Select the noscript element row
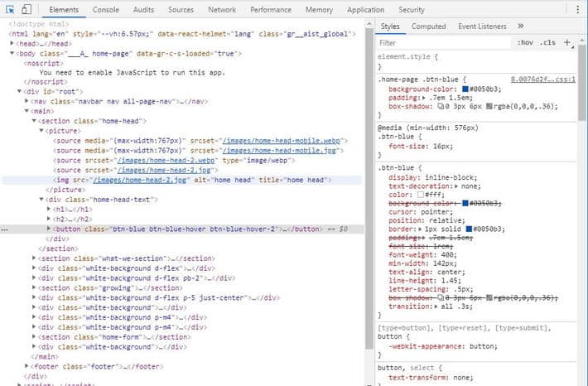 coord(44,63)
